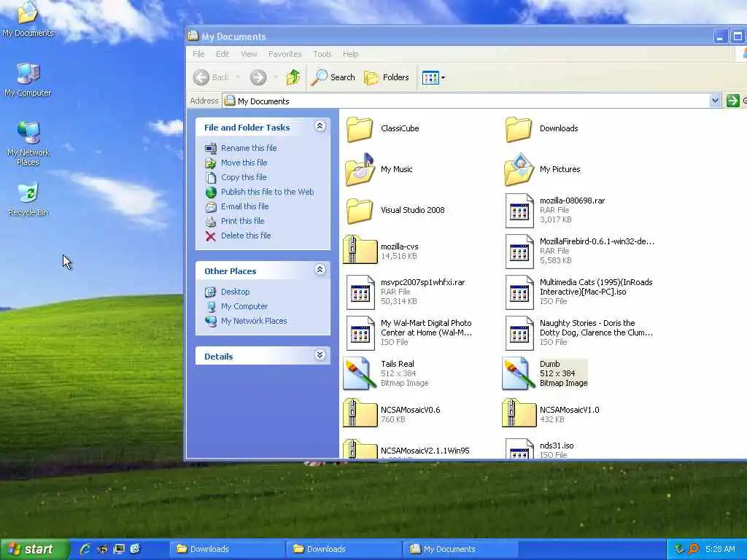
Task: Select the mozilla-cvs zipped folder icon
Action: point(360,249)
